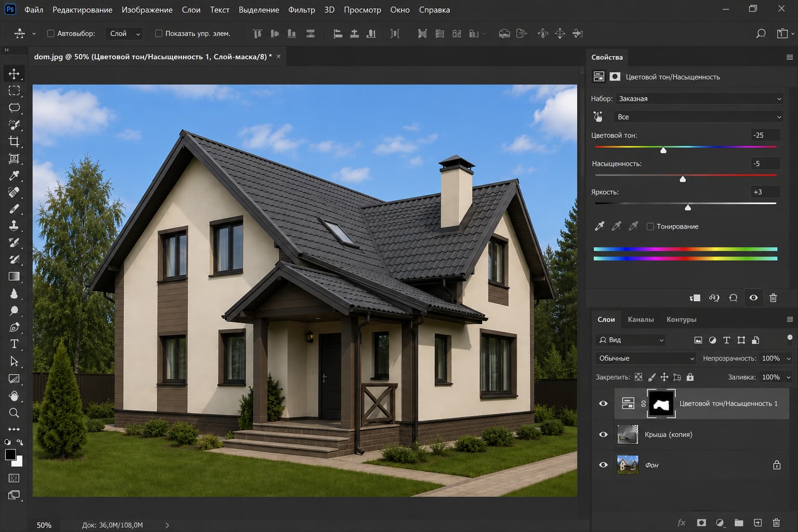This screenshot has height=532, width=798.
Task: Enable the Тонирование checkbox
Action: pyautogui.click(x=650, y=227)
